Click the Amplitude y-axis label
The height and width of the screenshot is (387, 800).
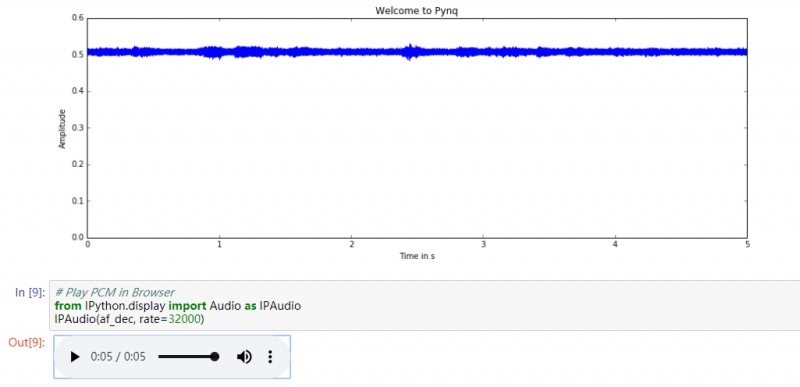[x=62, y=128]
